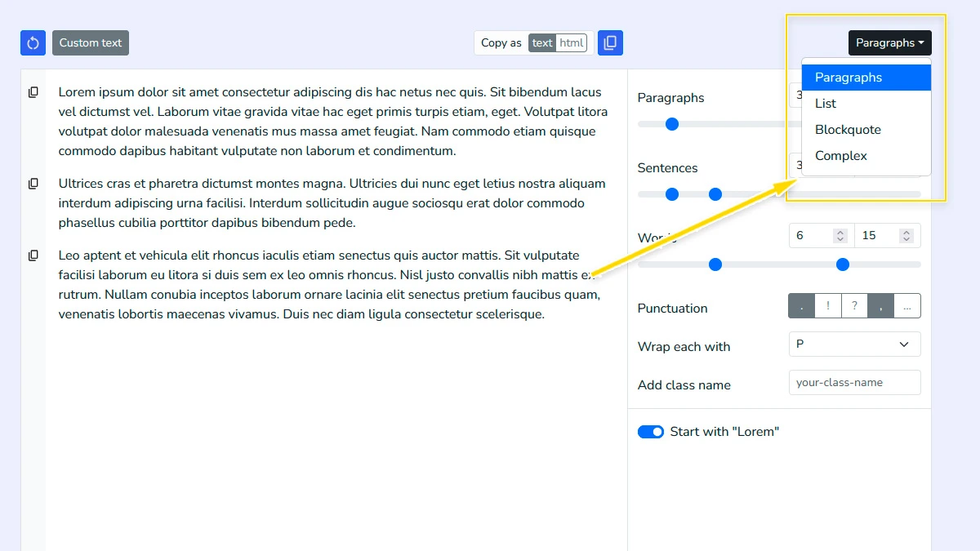Choose Complex in the dropdown menu

[x=840, y=155]
